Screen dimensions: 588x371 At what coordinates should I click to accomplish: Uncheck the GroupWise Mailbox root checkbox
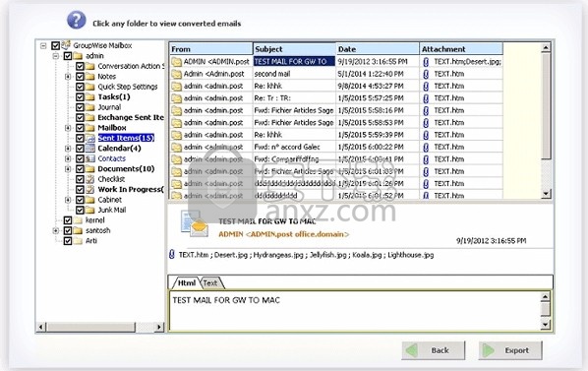tap(55, 46)
